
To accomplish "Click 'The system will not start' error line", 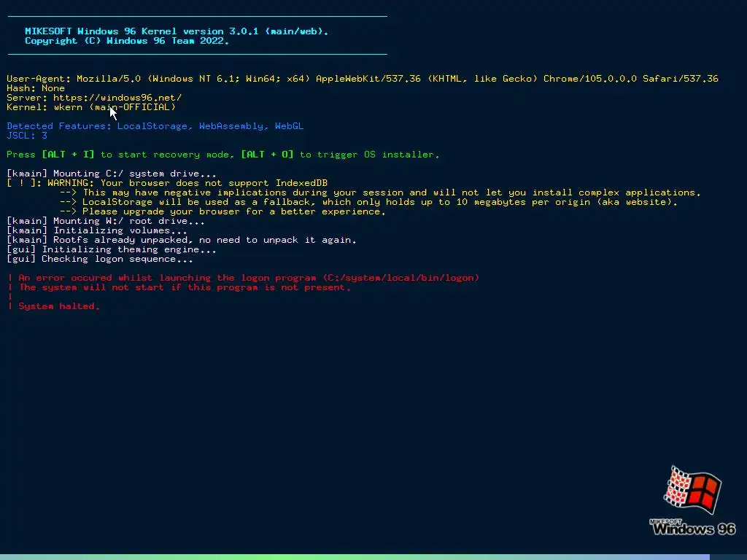I will 179,287.
